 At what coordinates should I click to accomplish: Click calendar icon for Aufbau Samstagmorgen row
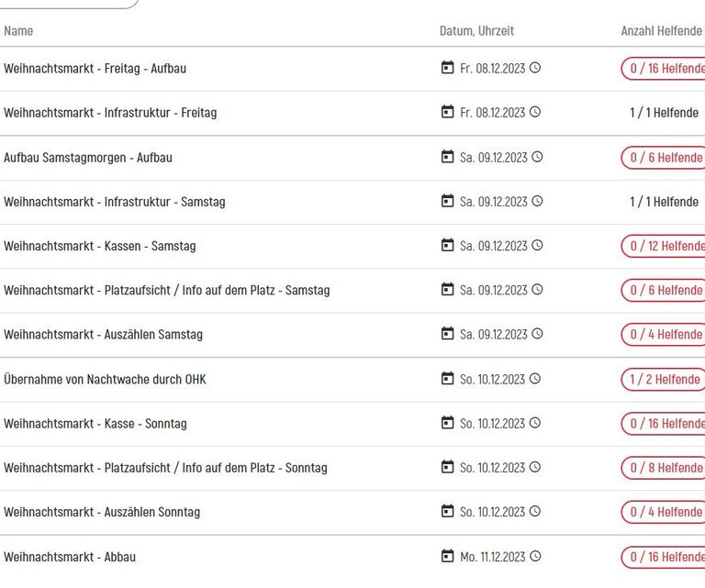447,157
